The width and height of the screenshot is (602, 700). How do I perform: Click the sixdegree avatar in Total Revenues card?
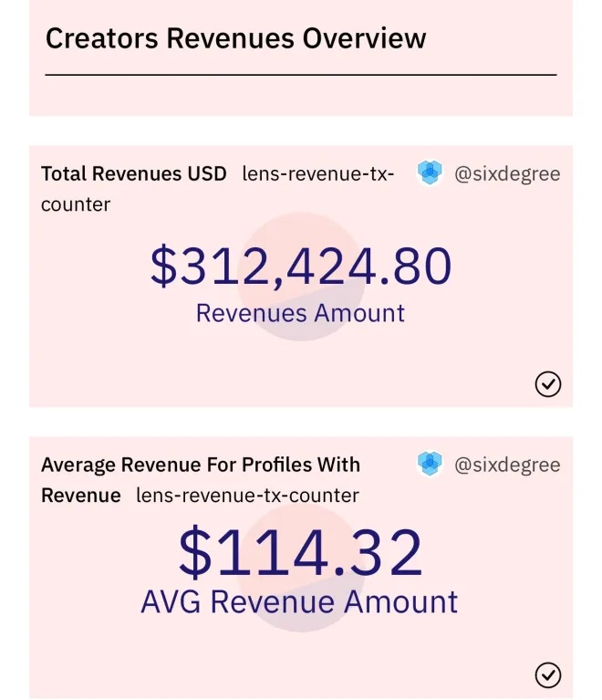tap(430, 172)
